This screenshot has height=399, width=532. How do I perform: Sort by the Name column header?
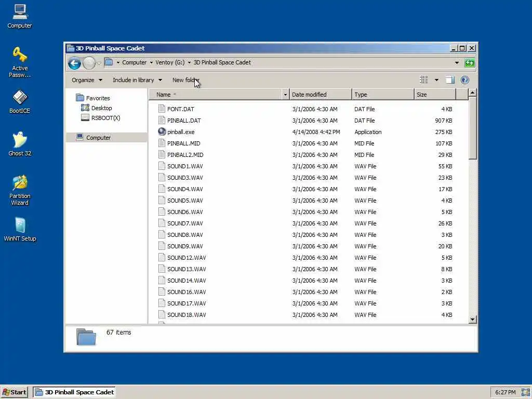[216, 95]
